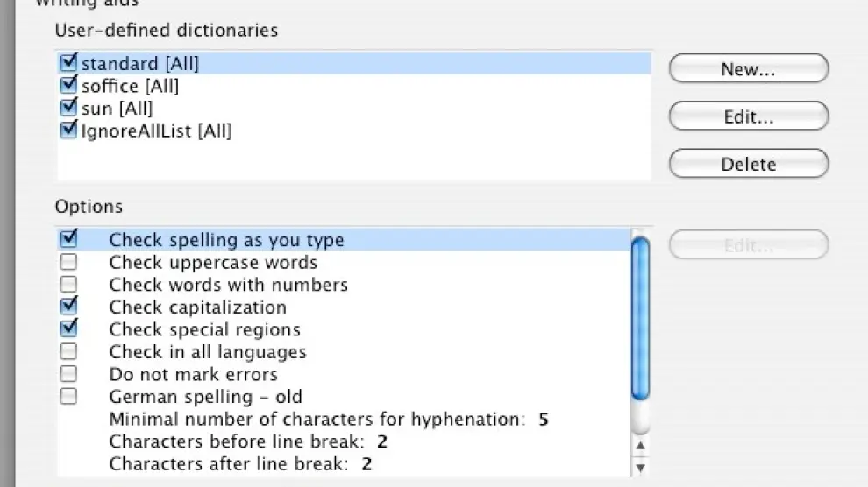Enable Check in all languages

68,352
